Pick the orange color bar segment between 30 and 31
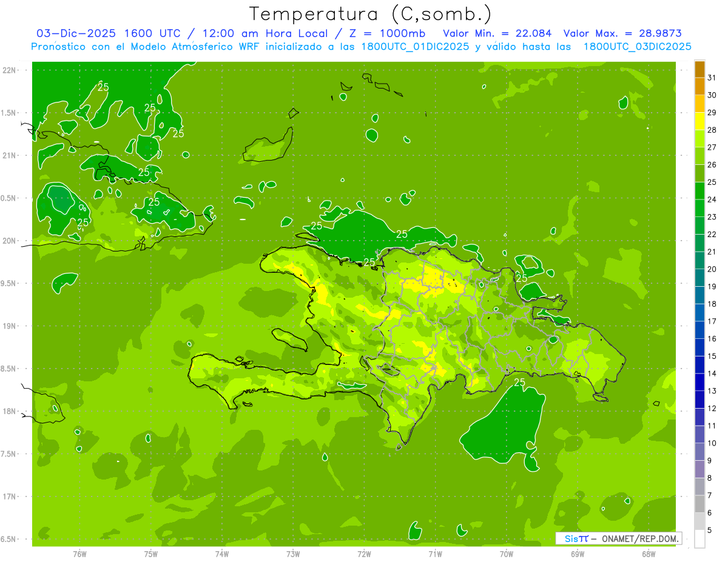 coord(699,86)
